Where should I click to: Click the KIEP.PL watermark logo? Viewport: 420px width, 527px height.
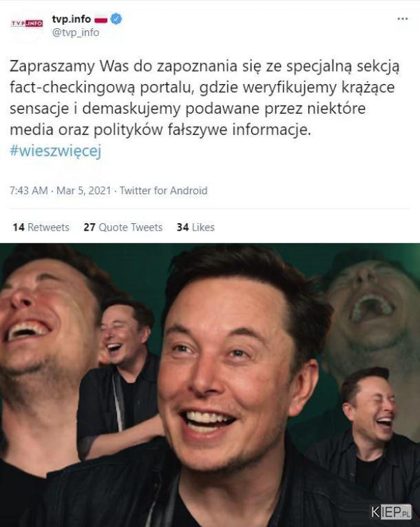pos(391,512)
